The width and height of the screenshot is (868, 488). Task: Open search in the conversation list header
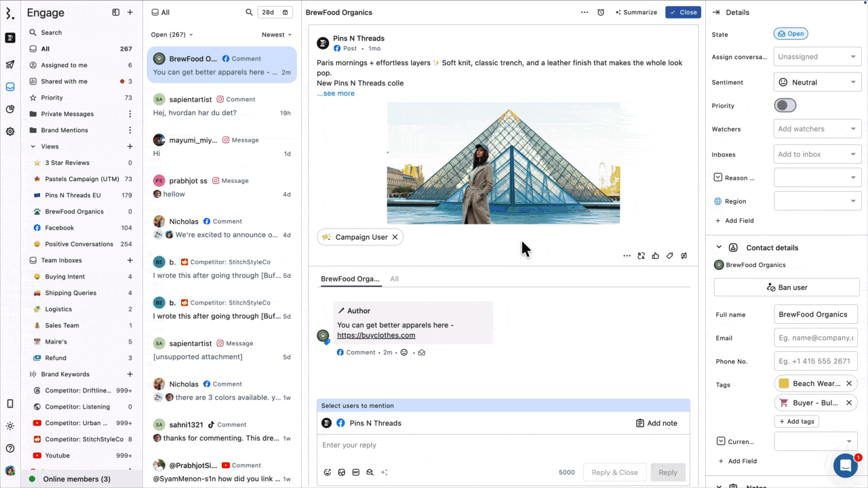[250, 12]
